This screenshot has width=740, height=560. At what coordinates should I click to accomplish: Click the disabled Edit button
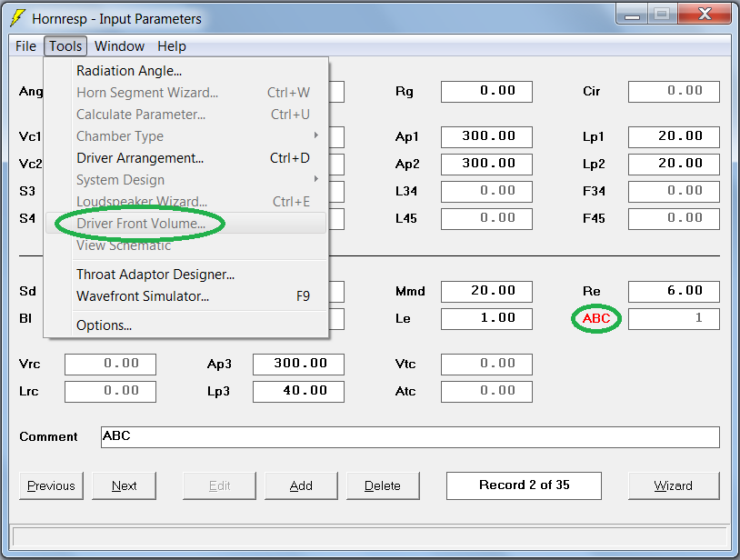(x=219, y=485)
